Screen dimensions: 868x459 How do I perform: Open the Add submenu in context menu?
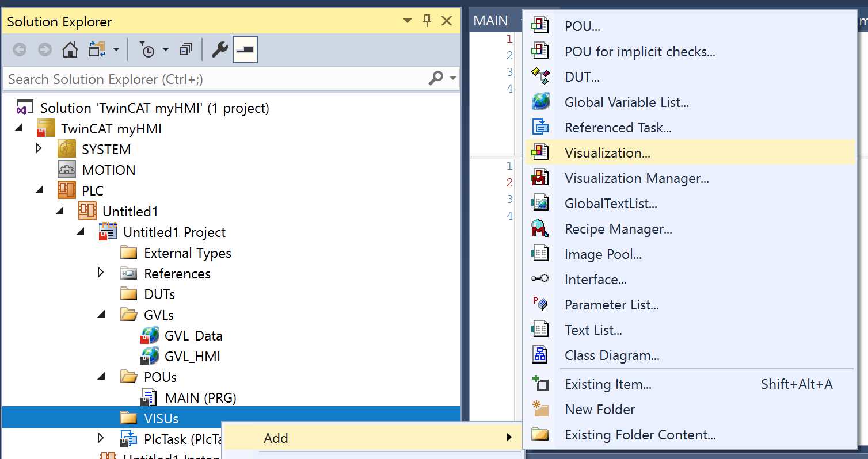click(x=372, y=438)
